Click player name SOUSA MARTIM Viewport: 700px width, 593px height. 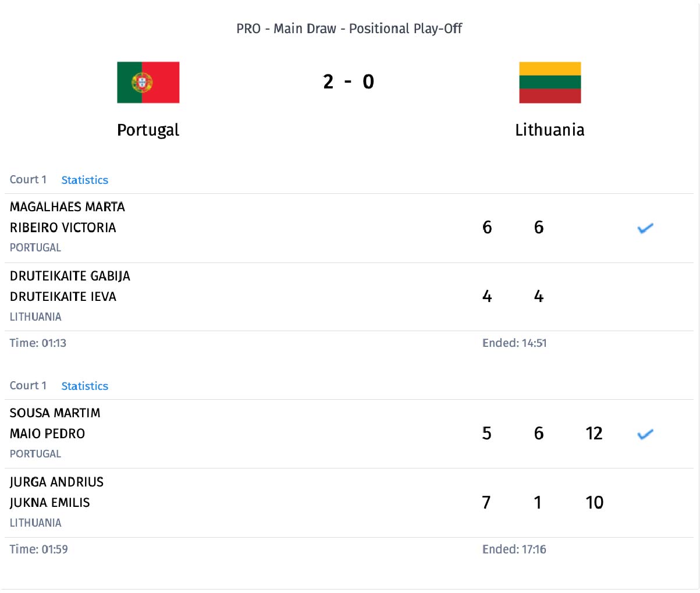[55, 413]
